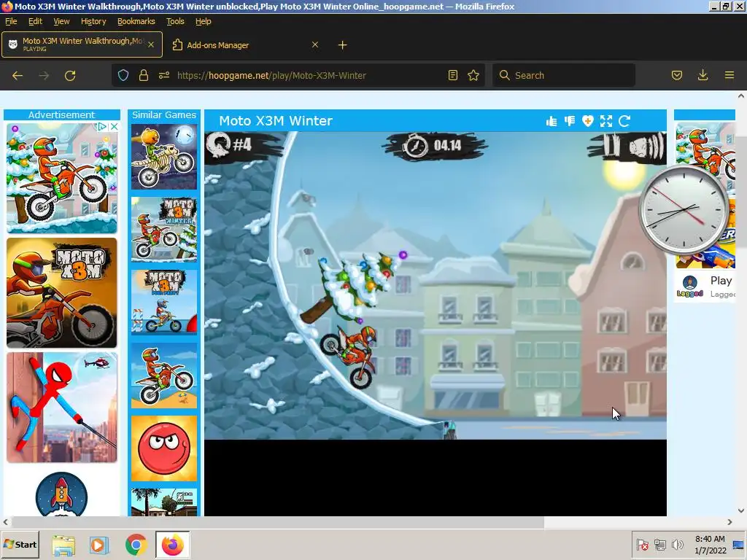The width and height of the screenshot is (747, 560).
Task: Open a new tab with plus button
Action: [343, 45]
